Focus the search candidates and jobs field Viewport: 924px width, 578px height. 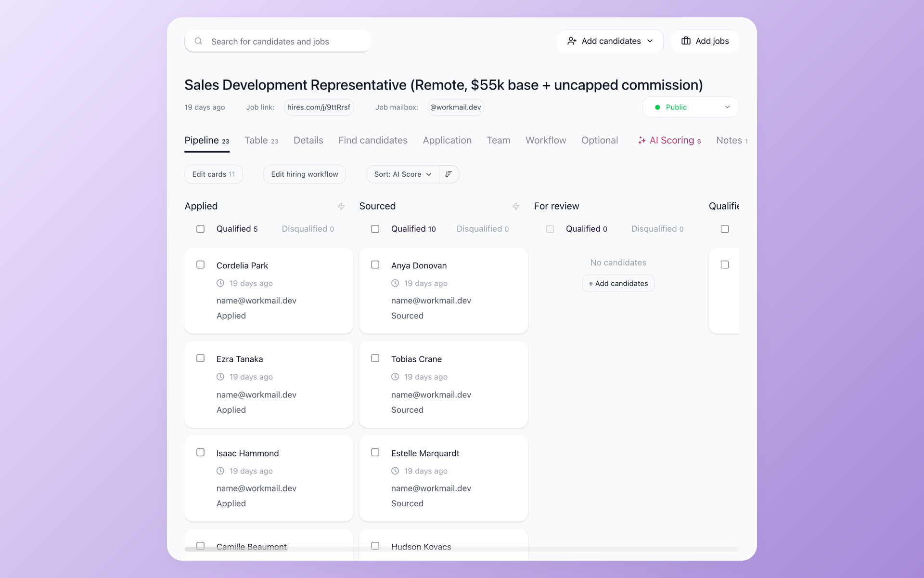tap(278, 41)
